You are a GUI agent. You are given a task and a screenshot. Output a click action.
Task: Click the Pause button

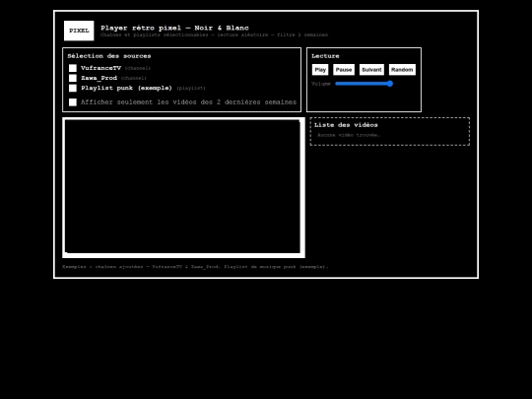[x=344, y=70]
